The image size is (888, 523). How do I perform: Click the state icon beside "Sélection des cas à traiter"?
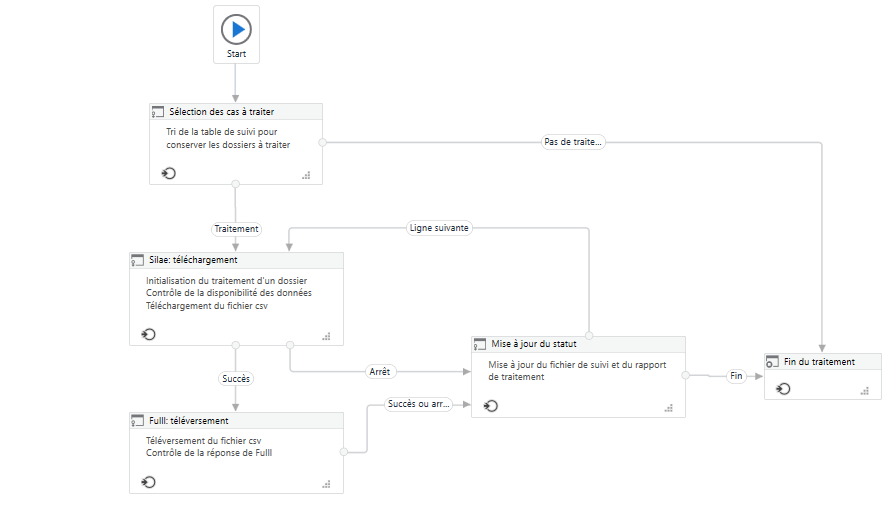(x=158, y=112)
